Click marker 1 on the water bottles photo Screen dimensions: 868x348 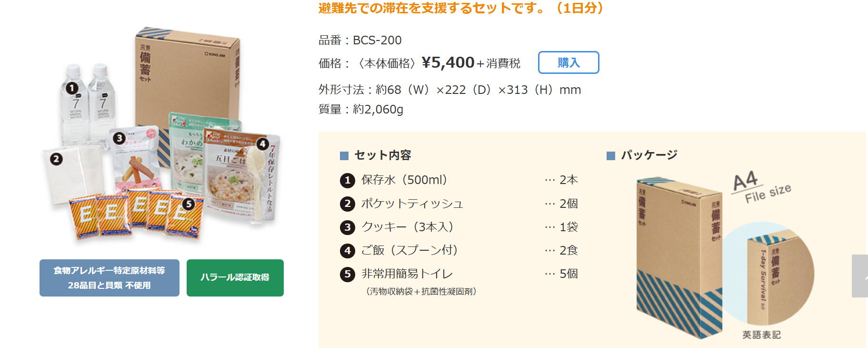(72, 88)
